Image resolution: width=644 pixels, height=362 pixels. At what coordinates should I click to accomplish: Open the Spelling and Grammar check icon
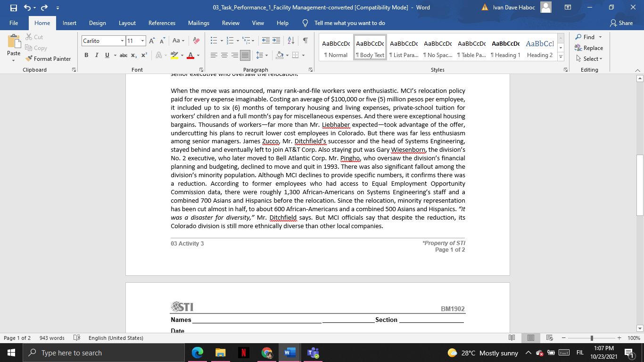pos(77,338)
